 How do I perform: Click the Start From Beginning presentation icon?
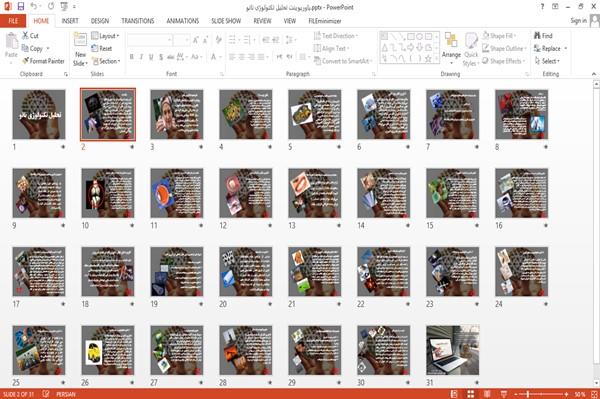(x=64, y=7)
